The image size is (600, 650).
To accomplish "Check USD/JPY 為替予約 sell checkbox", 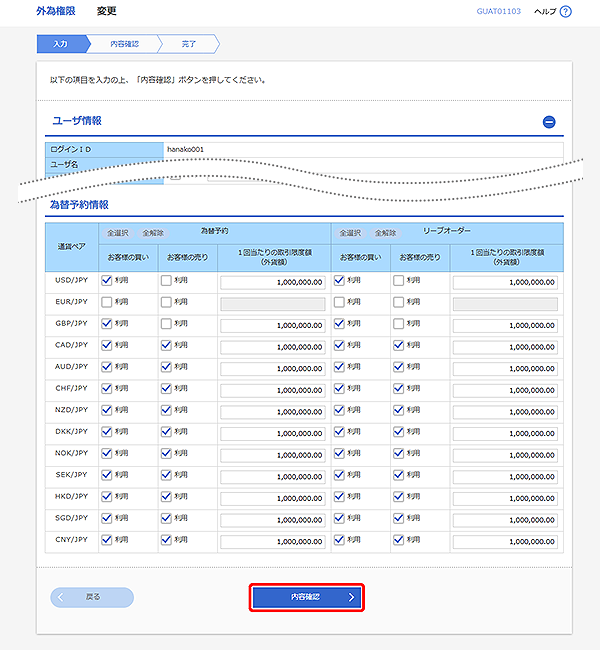I will click(x=166, y=280).
